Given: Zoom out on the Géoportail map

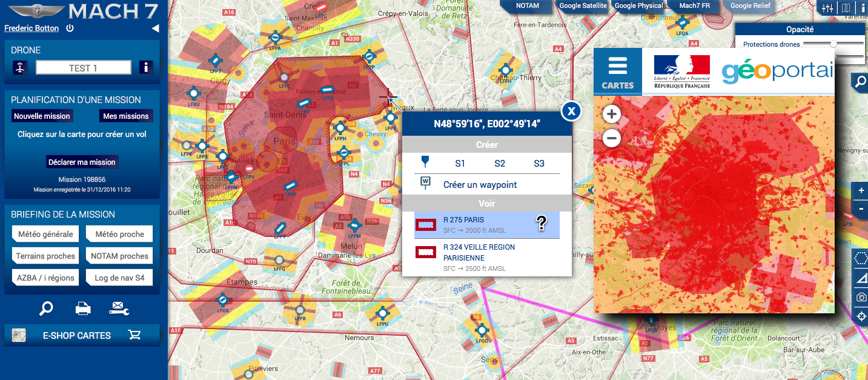Looking at the screenshot, I should tap(612, 139).
